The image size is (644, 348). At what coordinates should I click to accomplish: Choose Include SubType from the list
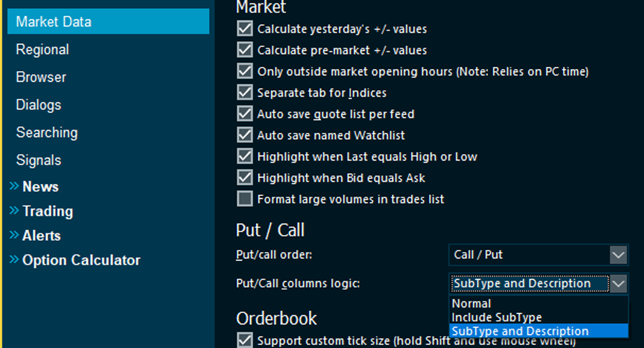pyautogui.click(x=496, y=317)
